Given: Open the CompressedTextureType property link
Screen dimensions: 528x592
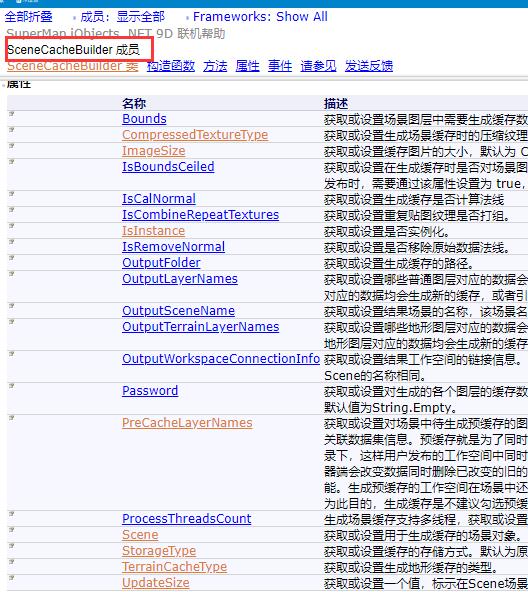Looking at the screenshot, I should coord(195,135).
